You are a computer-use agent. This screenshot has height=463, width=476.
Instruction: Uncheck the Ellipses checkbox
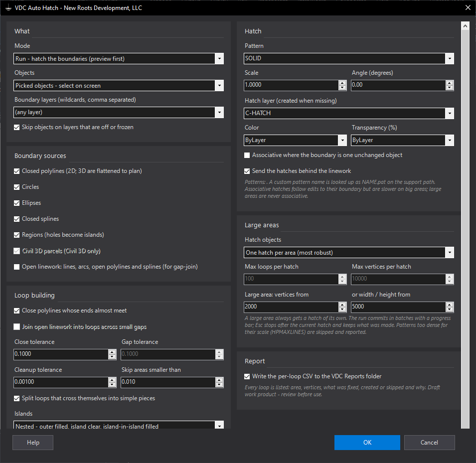(17, 203)
